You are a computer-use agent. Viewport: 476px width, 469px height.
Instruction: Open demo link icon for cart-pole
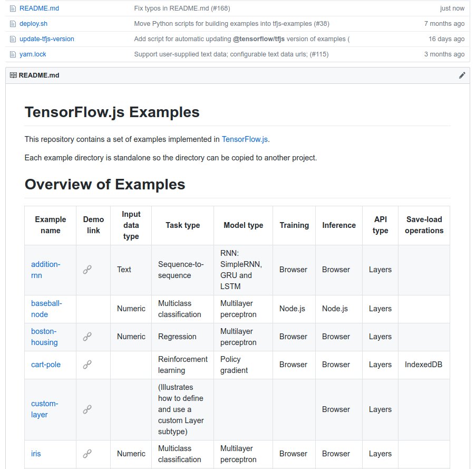[87, 365]
